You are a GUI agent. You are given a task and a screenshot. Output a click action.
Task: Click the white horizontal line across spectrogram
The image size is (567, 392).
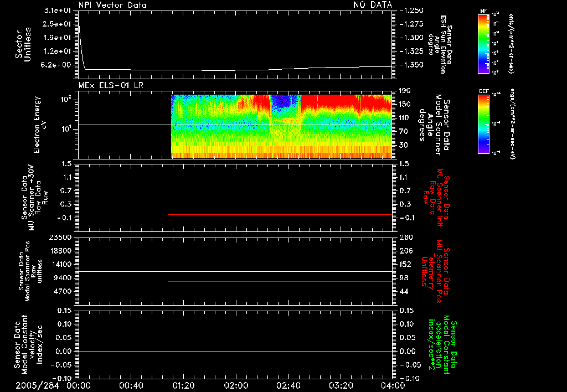(x=235, y=125)
